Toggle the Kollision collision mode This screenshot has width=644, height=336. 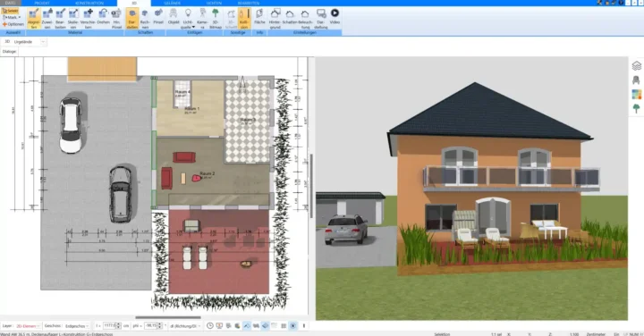[244, 19]
